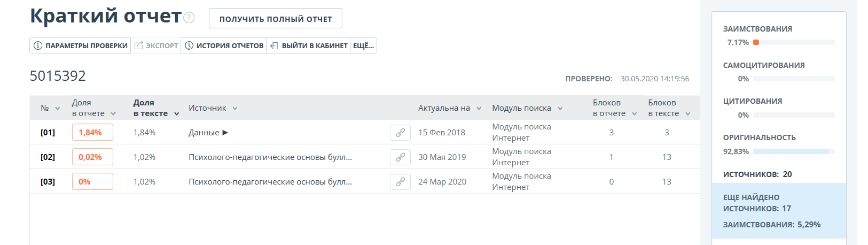Open the link icon for source 02
The height and width of the screenshot is (245, 868).
400,157
